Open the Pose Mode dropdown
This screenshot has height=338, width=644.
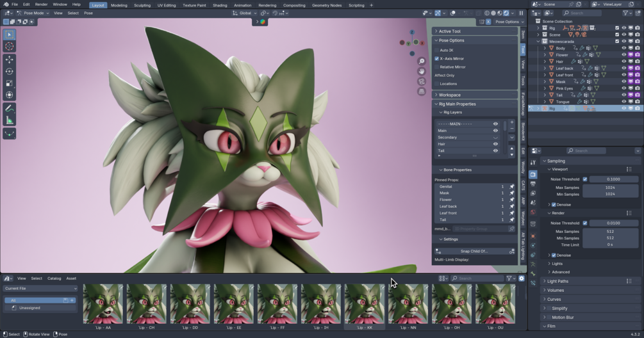[33, 13]
